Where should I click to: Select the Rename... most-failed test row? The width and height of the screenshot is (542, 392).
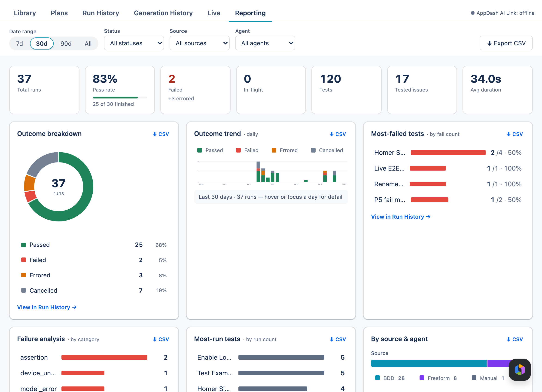pyautogui.click(x=448, y=184)
